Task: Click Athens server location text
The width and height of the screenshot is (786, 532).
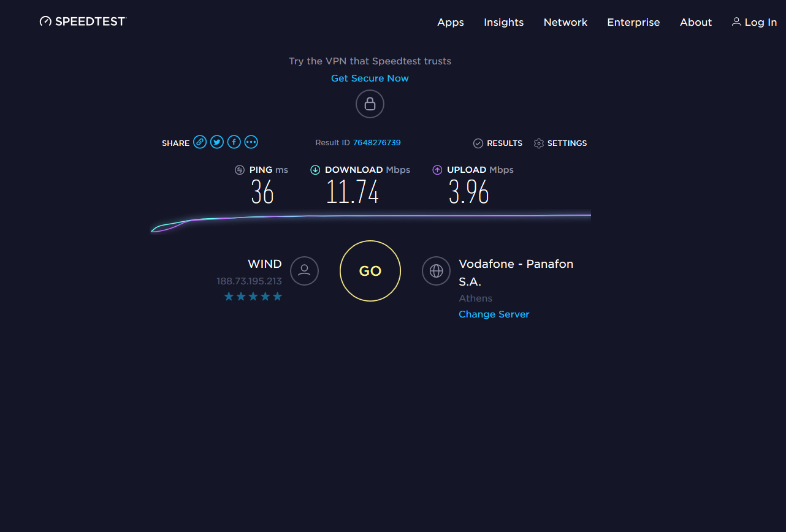Action: tap(476, 298)
